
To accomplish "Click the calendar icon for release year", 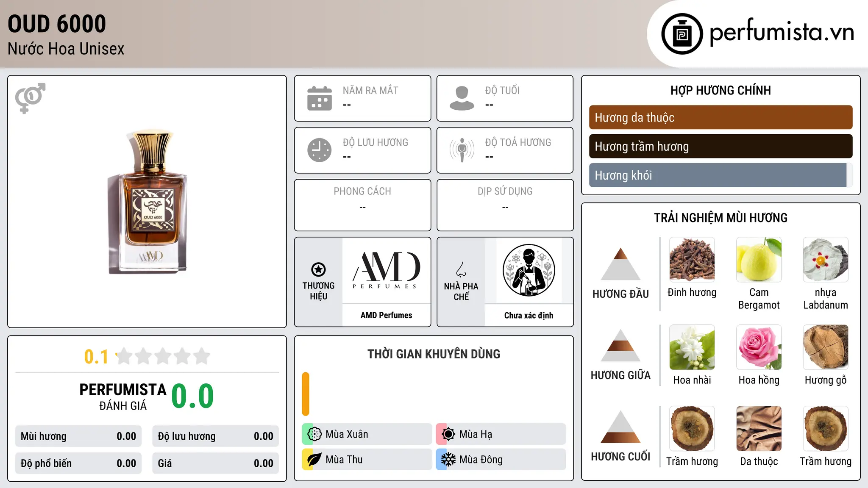I will (320, 98).
